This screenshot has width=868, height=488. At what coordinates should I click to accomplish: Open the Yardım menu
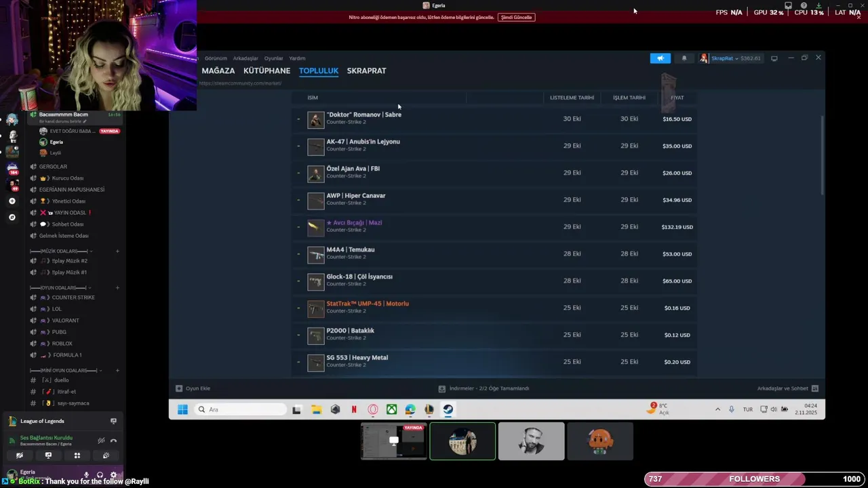point(297,58)
